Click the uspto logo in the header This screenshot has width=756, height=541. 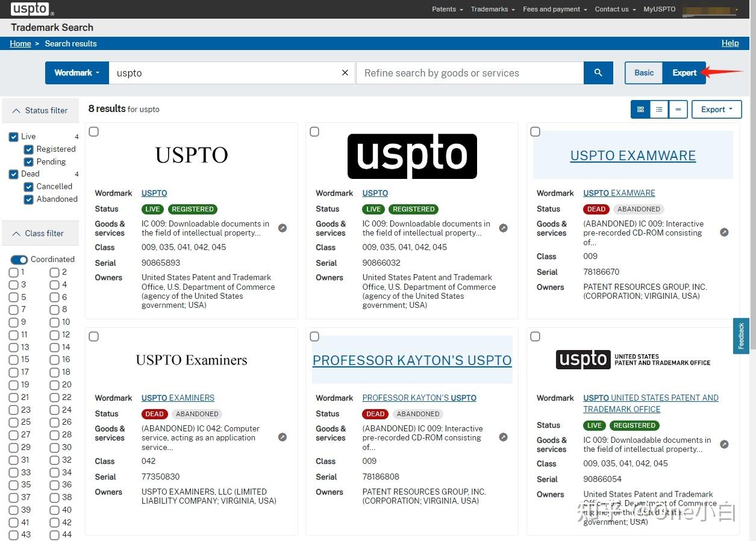(28, 9)
